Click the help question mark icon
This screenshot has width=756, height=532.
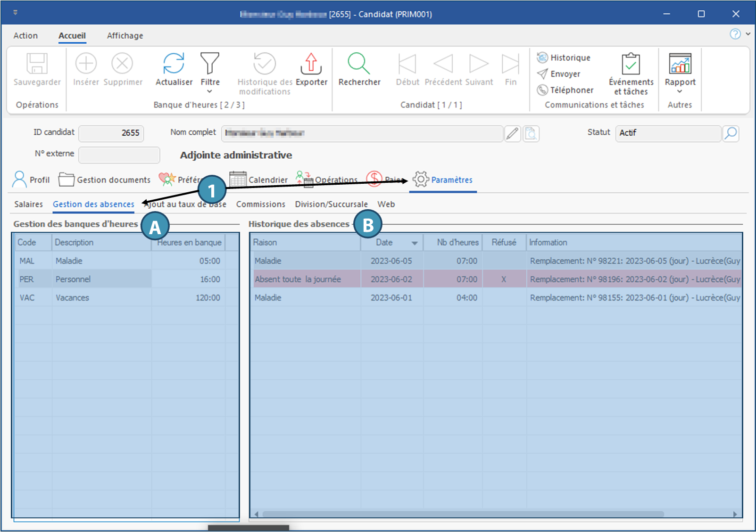coord(735,34)
